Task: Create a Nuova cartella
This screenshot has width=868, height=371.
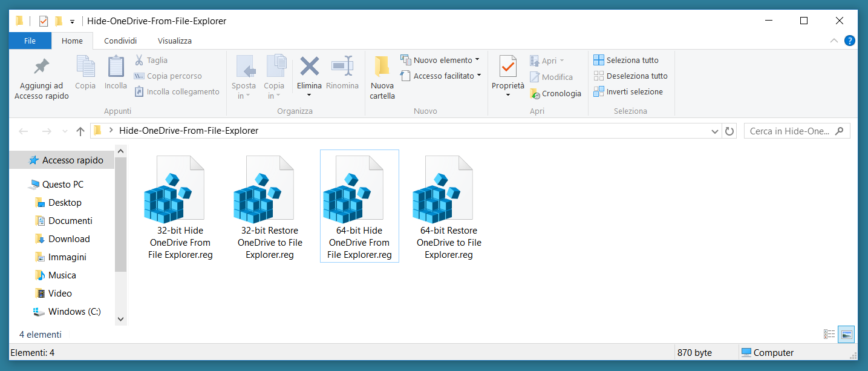Action: pos(382,78)
